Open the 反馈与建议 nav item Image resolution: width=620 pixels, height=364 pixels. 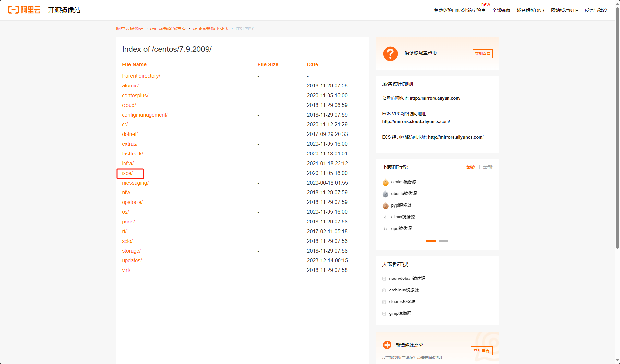596,10
